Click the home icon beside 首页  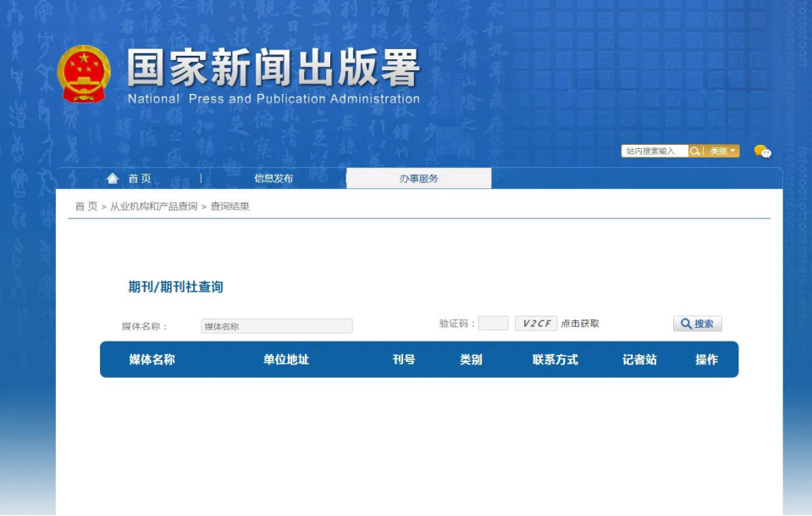coord(113,178)
